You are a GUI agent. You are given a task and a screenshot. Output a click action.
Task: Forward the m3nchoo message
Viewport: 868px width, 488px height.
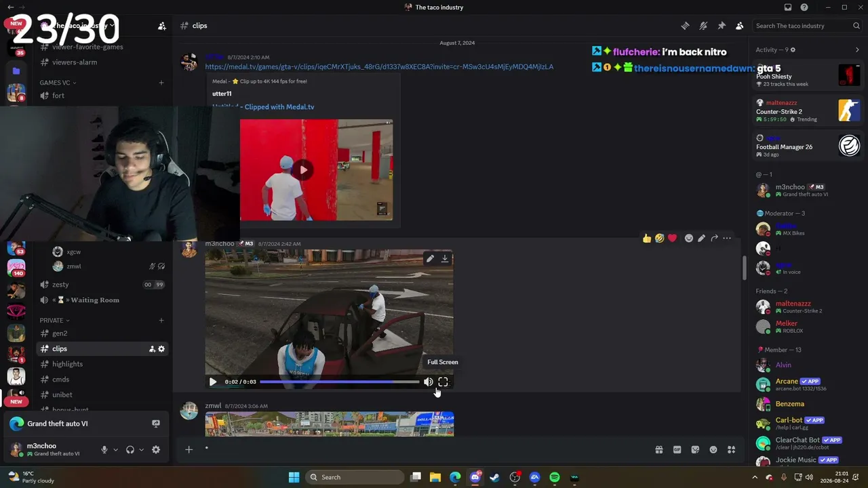pos(714,238)
